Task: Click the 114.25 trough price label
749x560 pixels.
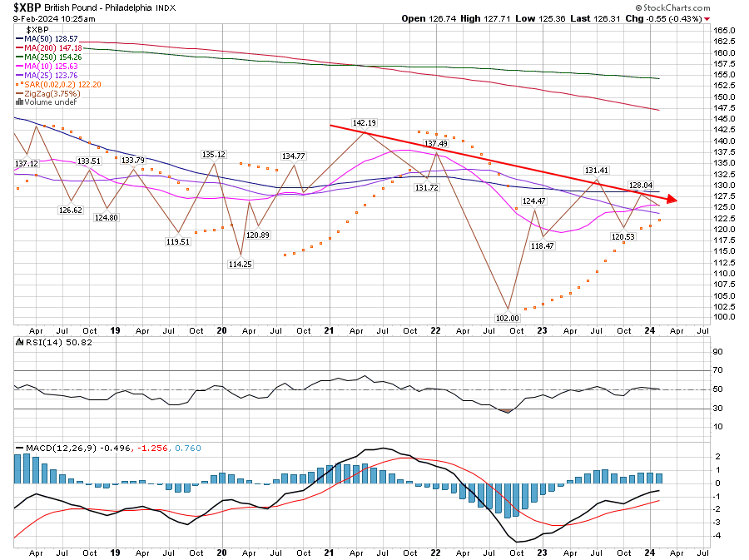Action: coord(241,264)
